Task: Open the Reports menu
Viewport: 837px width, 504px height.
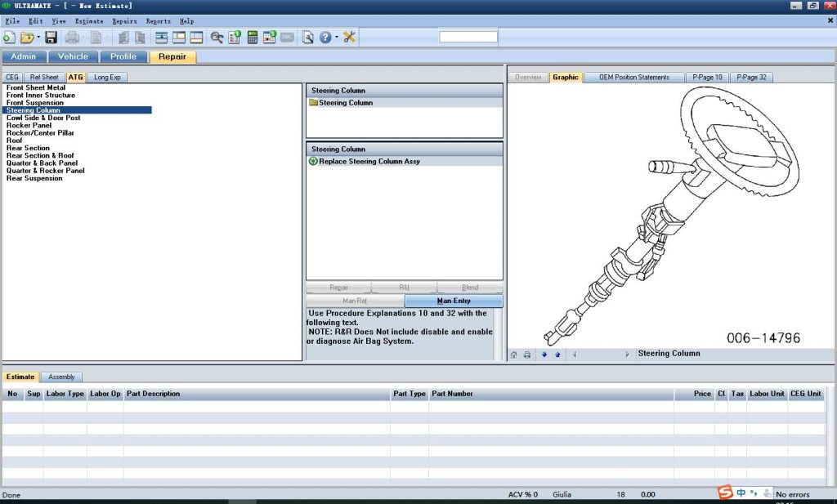Action: click(158, 20)
